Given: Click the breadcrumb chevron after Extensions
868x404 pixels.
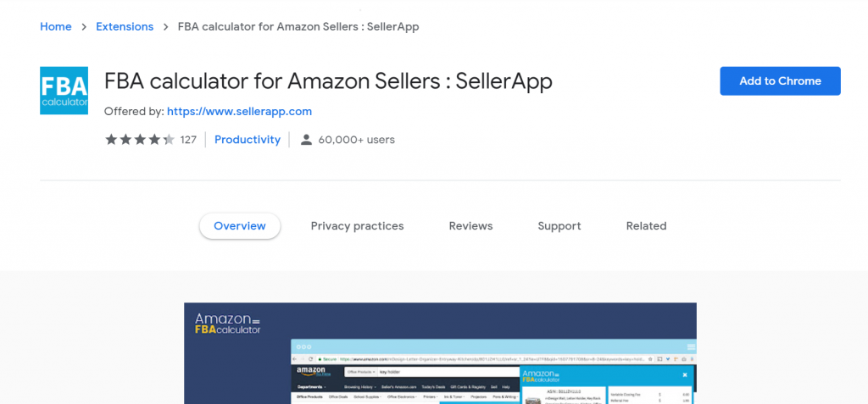Looking at the screenshot, I should point(165,26).
